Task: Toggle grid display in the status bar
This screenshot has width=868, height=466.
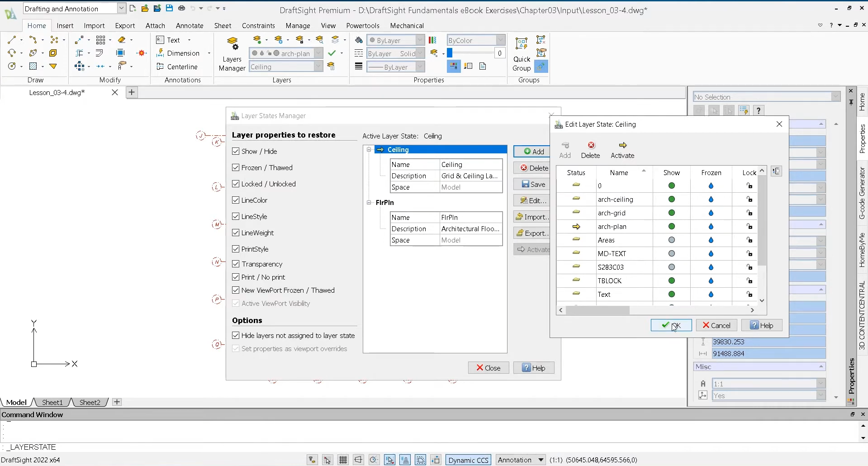Action: tap(342, 460)
